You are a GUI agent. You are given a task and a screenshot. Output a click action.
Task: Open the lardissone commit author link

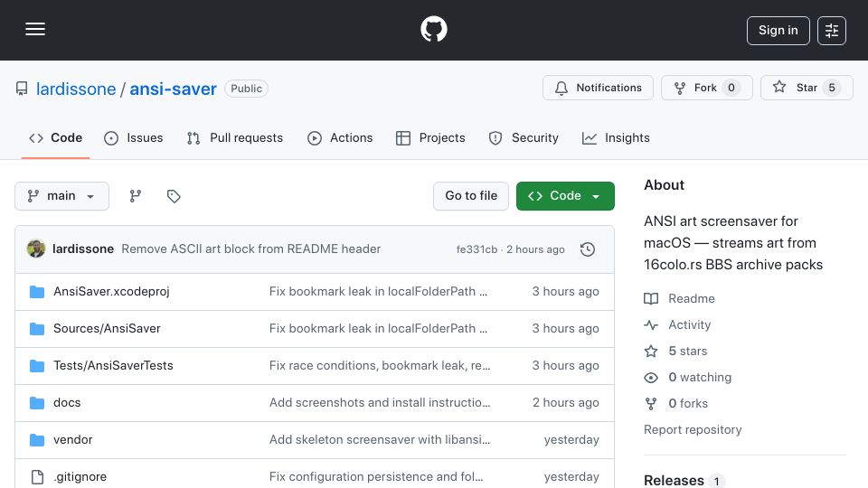(x=83, y=249)
